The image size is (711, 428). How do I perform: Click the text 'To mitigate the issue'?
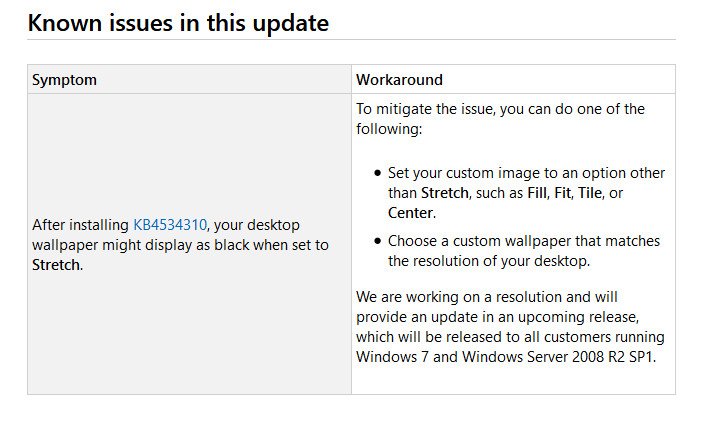click(x=425, y=109)
